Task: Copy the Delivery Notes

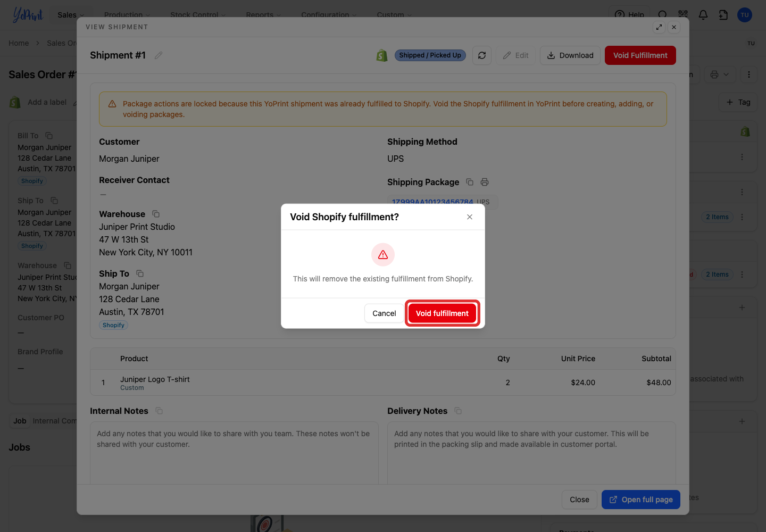Action: click(x=458, y=411)
